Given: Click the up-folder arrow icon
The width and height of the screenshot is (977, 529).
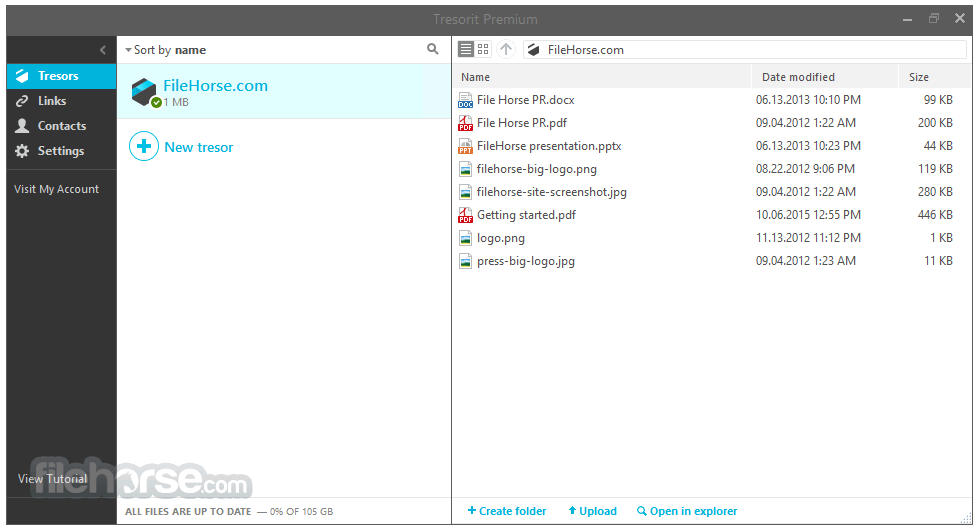Looking at the screenshot, I should (506, 49).
